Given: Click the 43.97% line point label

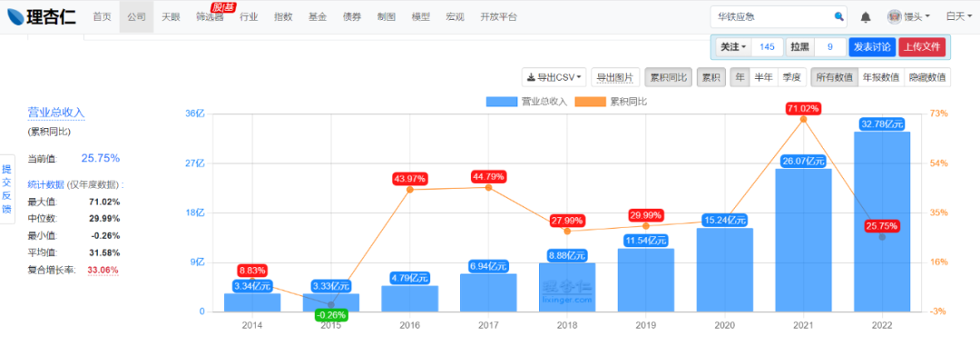Looking at the screenshot, I should pyautogui.click(x=410, y=178).
